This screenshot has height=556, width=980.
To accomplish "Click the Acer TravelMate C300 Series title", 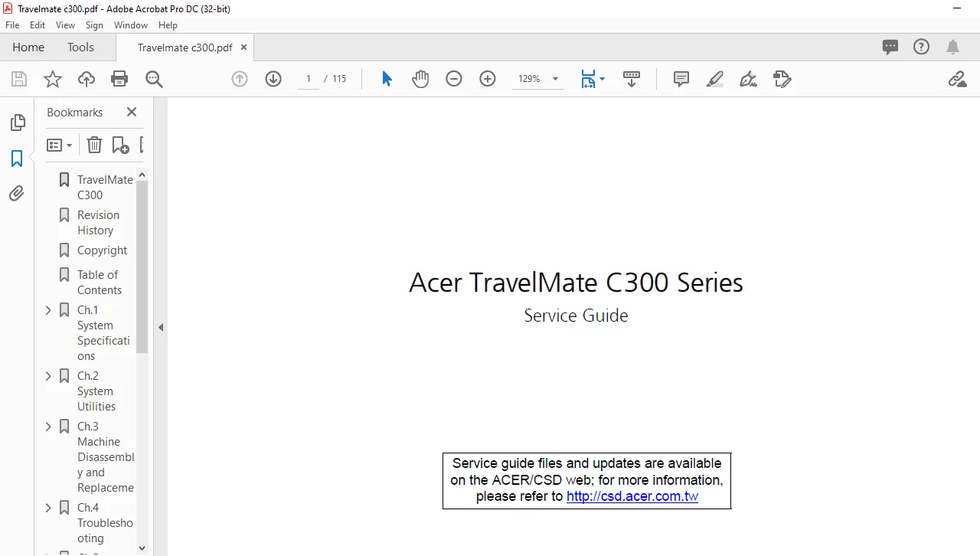I will click(576, 283).
